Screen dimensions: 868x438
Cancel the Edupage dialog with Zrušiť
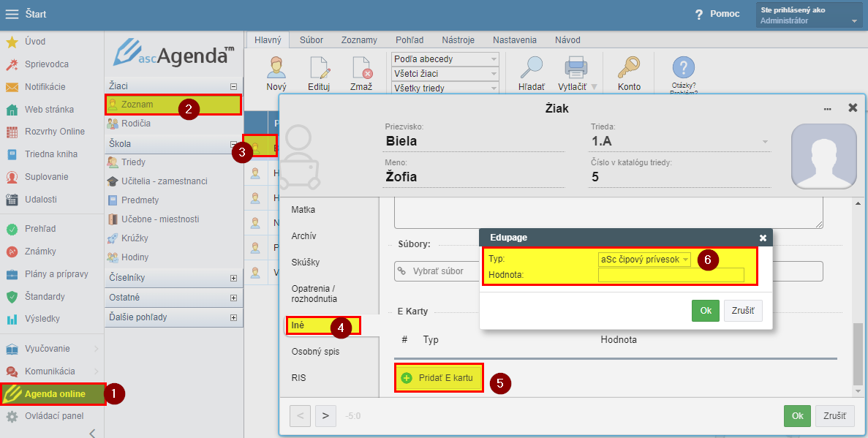click(743, 311)
